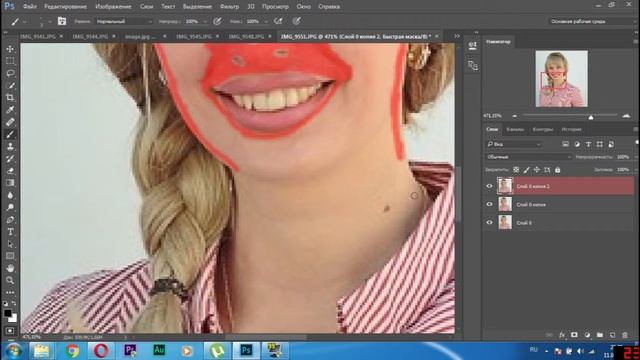
Task: Select the Blur tool
Action: pos(10,195)
